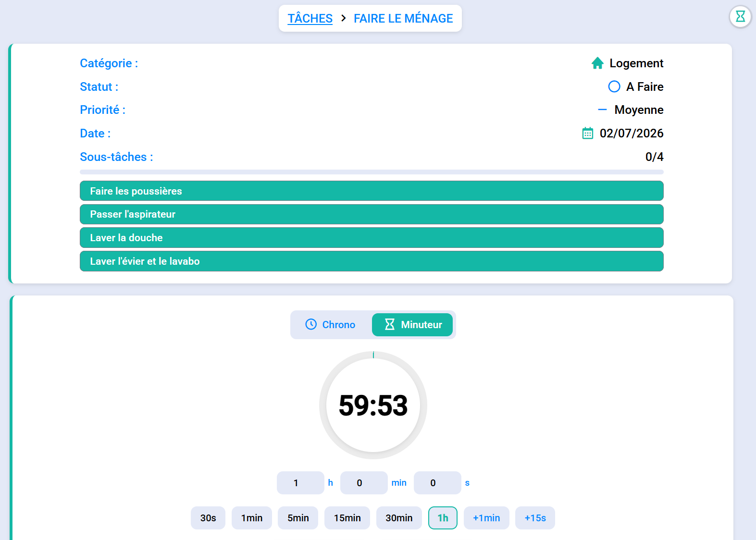Viewport: 756px width, 540px height.
Task: Set timer preset to 30s
Action: tap(208, 518)
